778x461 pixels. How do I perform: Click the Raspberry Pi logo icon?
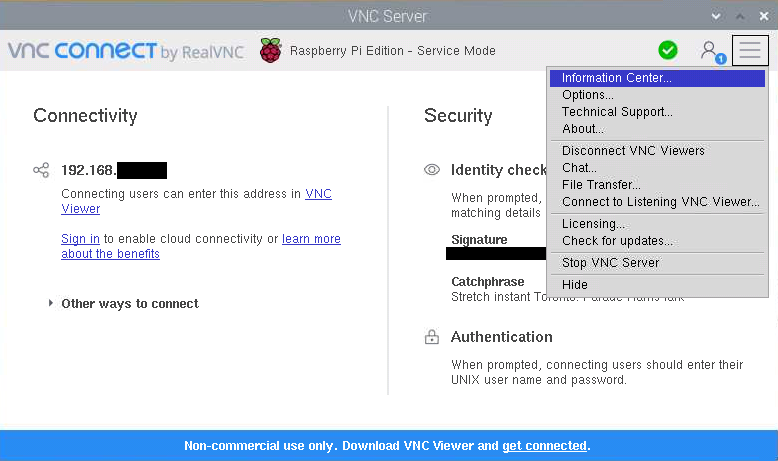(270, 51)
